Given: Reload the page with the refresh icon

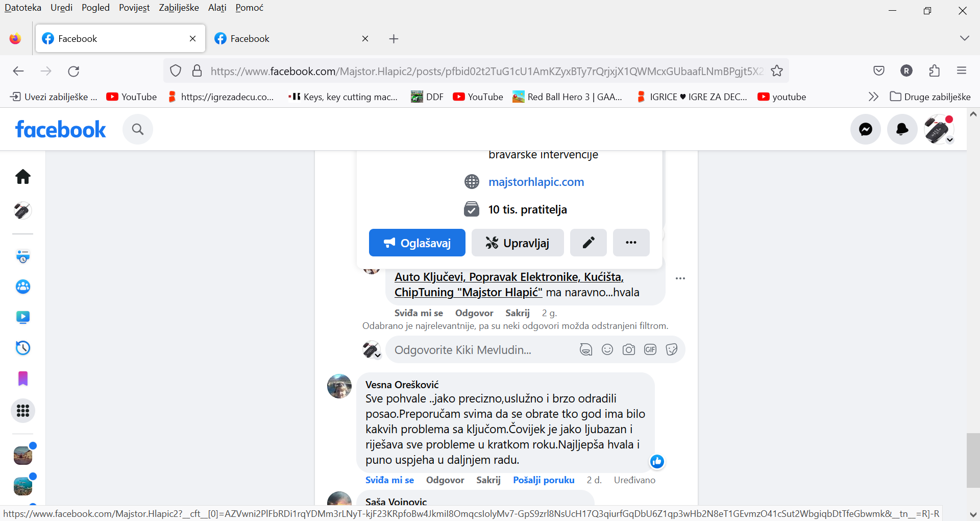Looking at the screenshot, I should (73, 71).
